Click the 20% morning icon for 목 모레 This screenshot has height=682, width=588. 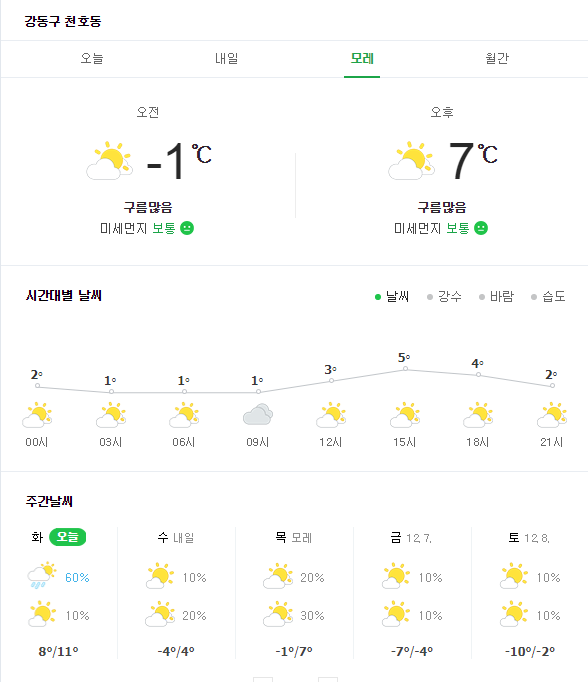point(277,576)
